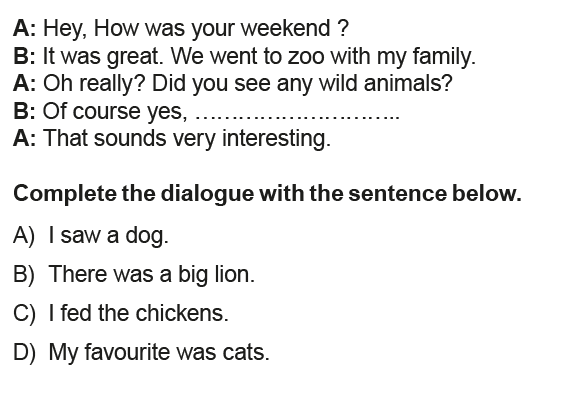
Task: Click the letter C) option label
Action: point(24,313)
